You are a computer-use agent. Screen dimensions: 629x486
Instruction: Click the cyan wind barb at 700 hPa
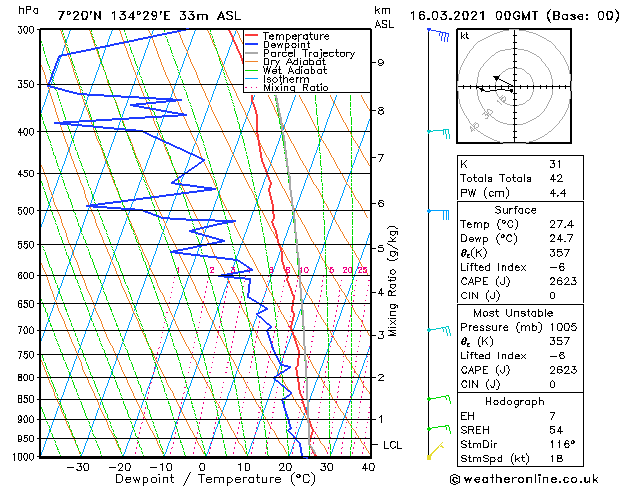(x=439, y=331)
